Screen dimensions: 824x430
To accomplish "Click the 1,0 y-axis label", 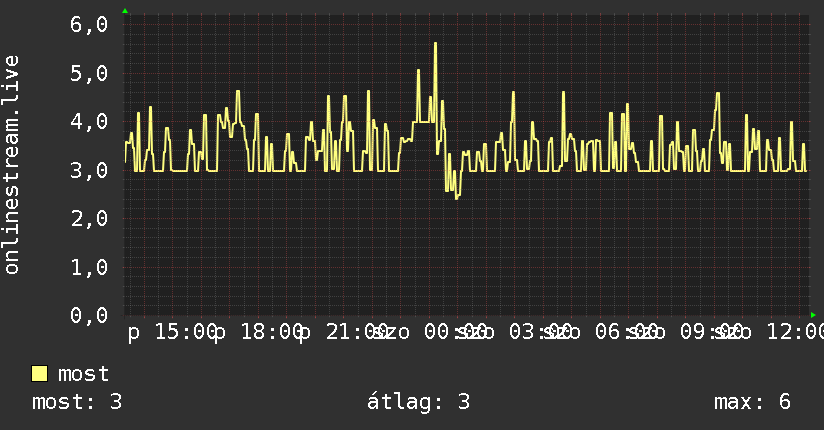I will pos(89,267).
